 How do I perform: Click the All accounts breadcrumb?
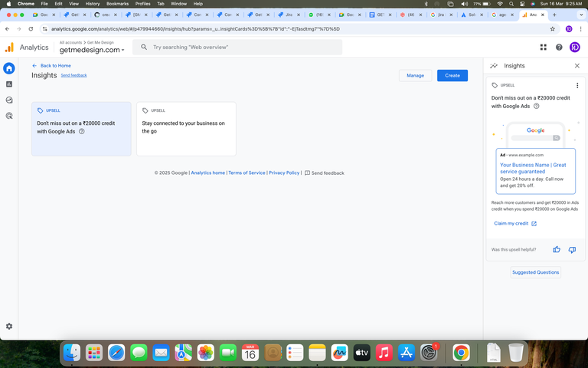(70, 42)
